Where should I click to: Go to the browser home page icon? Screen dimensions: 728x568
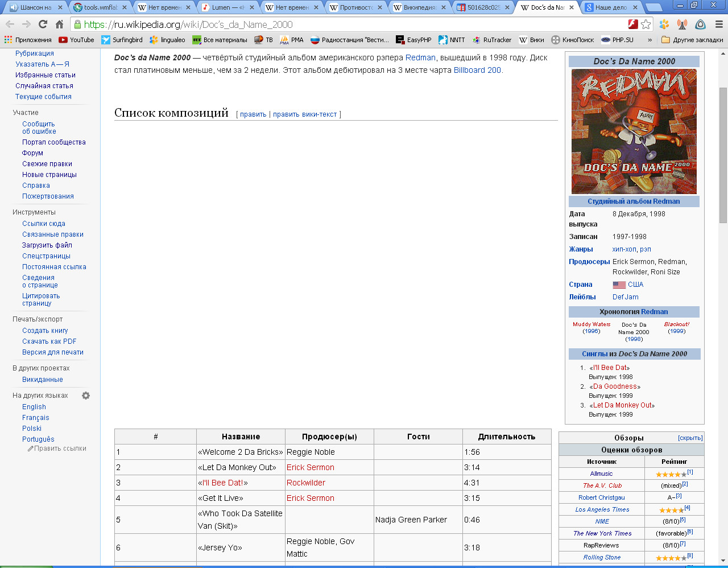click(x=59, y=24)
